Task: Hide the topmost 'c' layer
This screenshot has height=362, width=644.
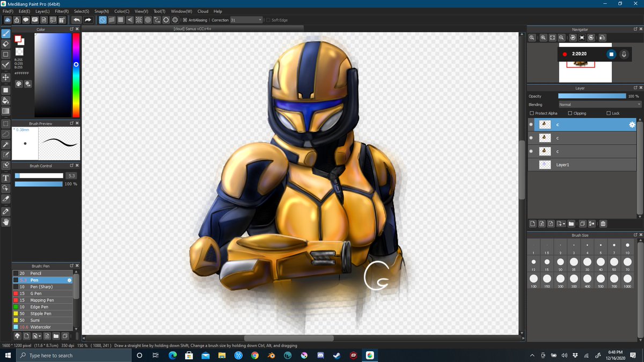Action: [531, 124]
